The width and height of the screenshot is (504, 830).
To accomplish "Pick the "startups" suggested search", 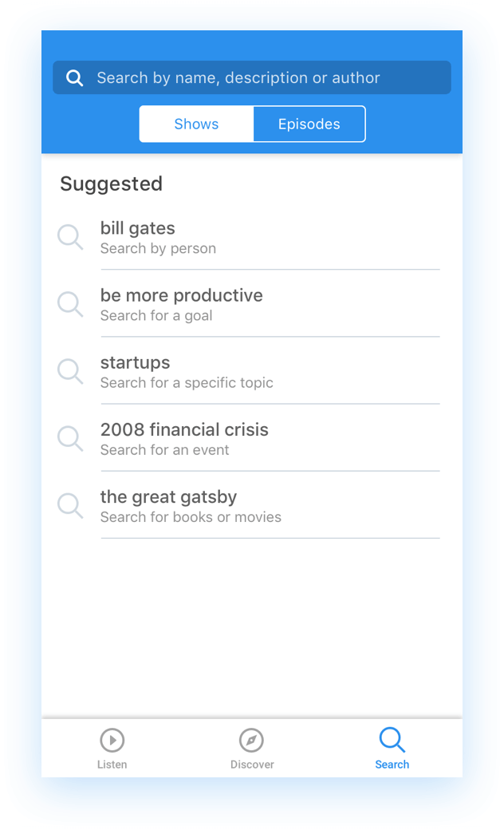I will (x=135, y=362).
